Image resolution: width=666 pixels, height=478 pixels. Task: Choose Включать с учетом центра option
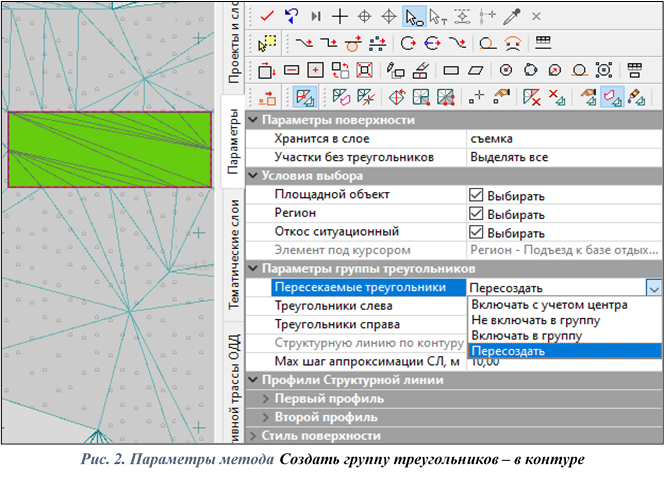tap(564, 305)
